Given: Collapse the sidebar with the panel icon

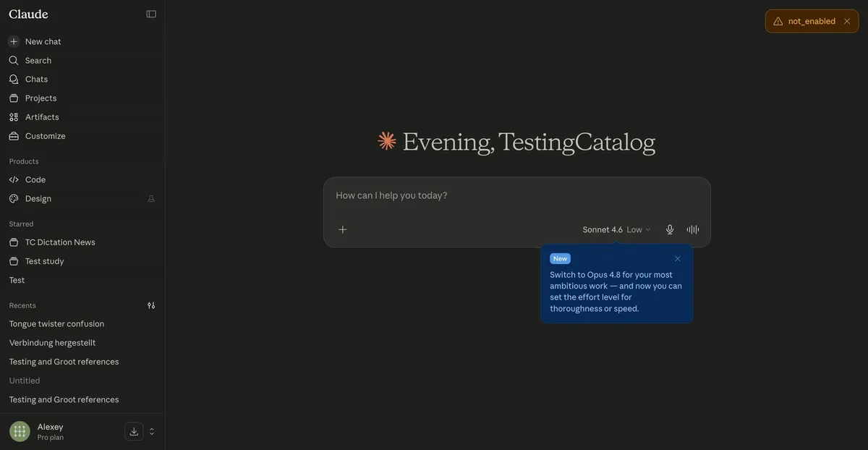Looking at the screenshot, I should tap(151, 14).
